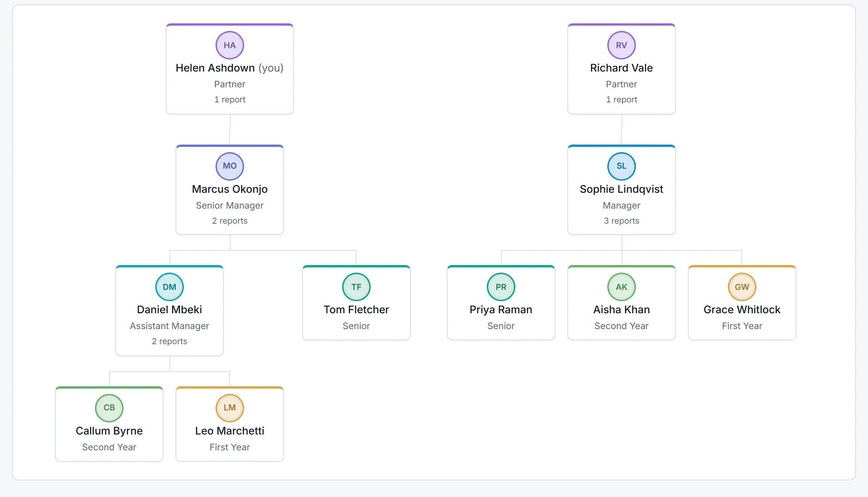Click Manager title under Sophie Lindqvist
Screen dimensions: 868x497
[622, 205]
